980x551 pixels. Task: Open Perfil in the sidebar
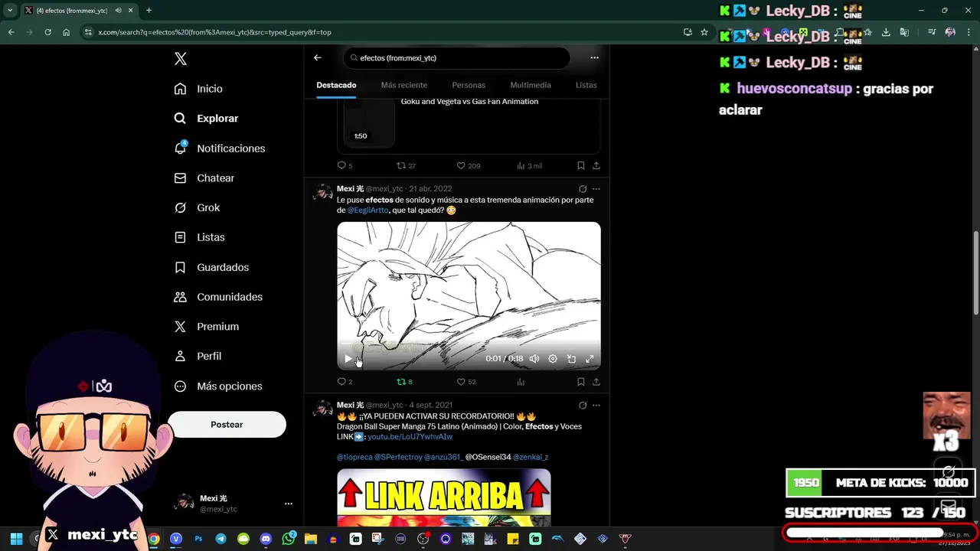198,357
